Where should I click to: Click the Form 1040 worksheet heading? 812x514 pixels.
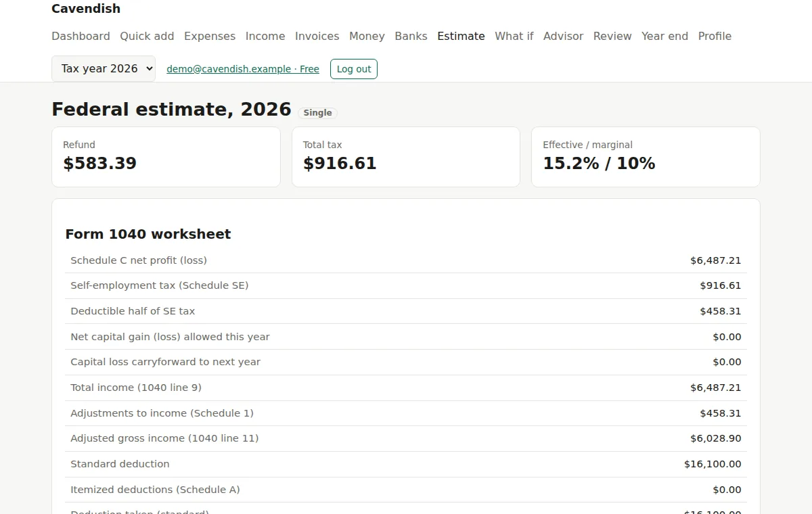148,234
